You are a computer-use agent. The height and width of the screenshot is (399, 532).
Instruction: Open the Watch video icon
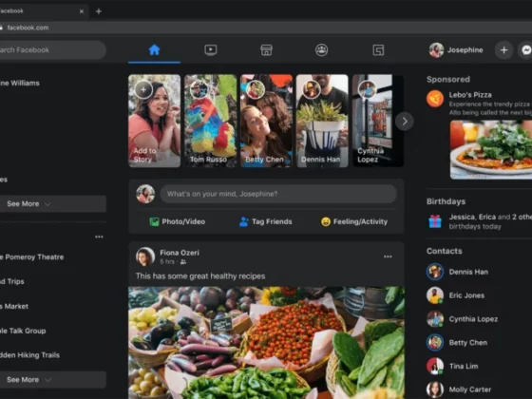tap(210, 50)
